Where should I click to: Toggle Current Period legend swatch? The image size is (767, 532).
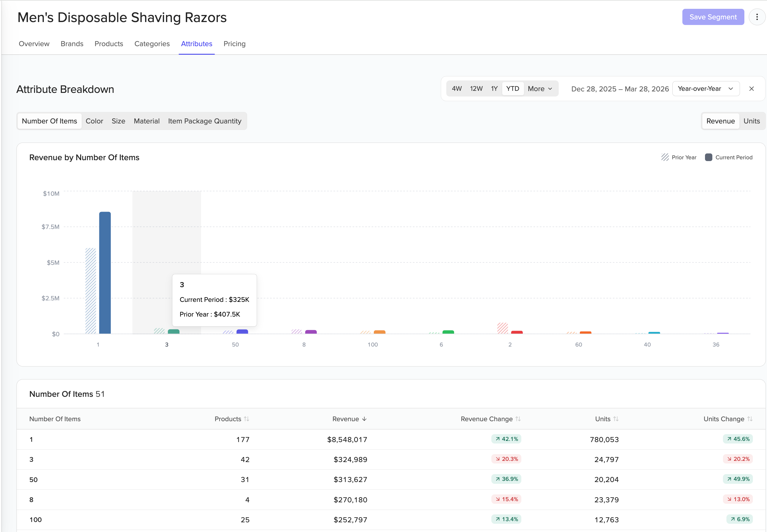click(708, 157)
